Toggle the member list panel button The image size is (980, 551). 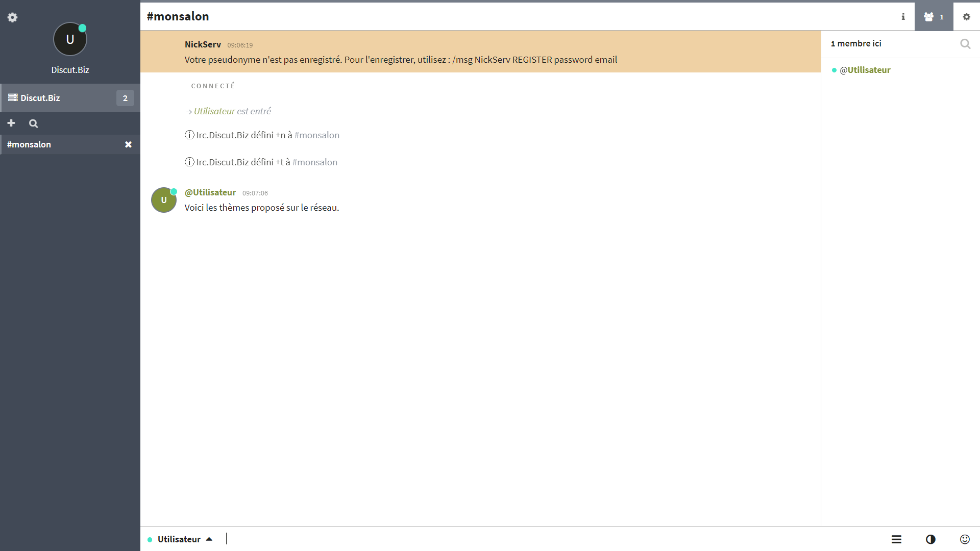(x=934, y=17)
